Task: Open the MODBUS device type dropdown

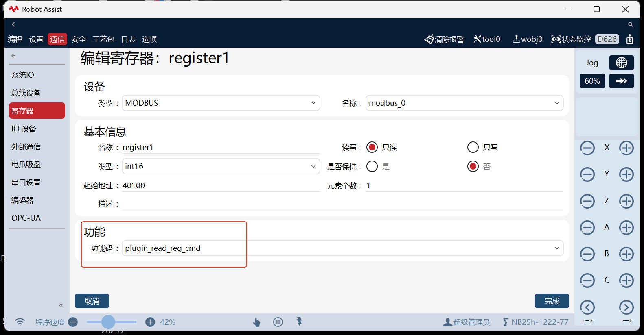Action: point(221,103)
